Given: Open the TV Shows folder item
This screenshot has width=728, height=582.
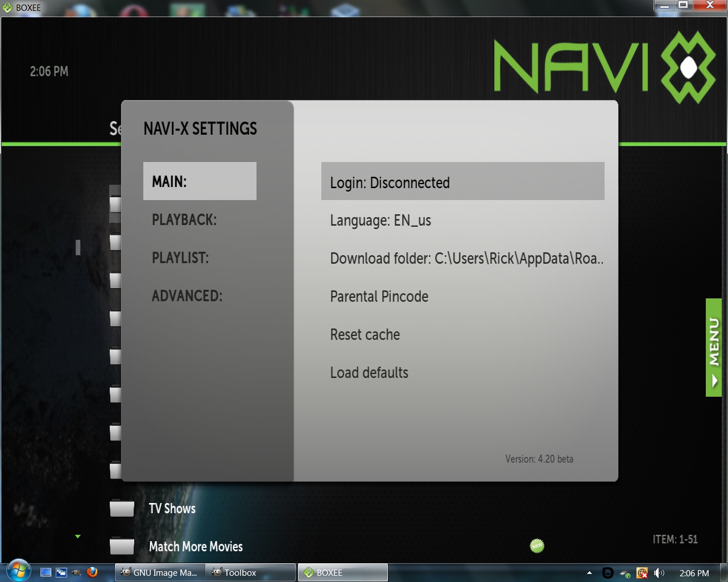Looking at the screenshot, I should (x=172, y=508).
